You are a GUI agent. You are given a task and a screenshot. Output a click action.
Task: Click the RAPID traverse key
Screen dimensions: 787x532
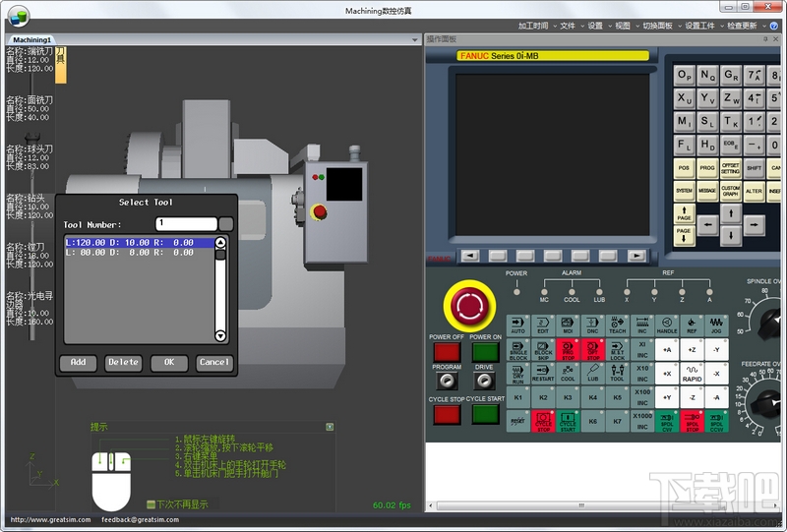tap(692, 374)
